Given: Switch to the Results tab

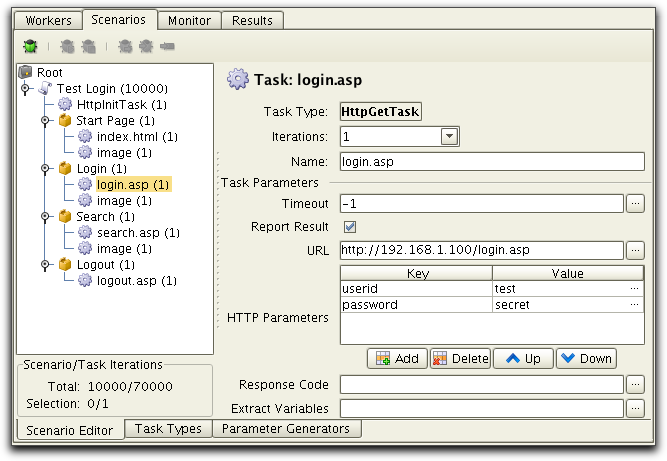Looking at the screenshot, I should 252,20.
